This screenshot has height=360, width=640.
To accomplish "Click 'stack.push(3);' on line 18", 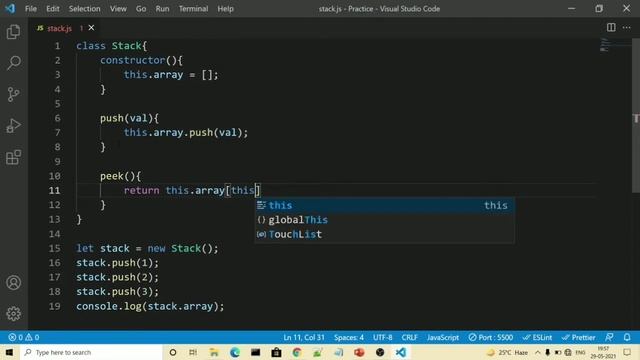I will click(118, 292).
